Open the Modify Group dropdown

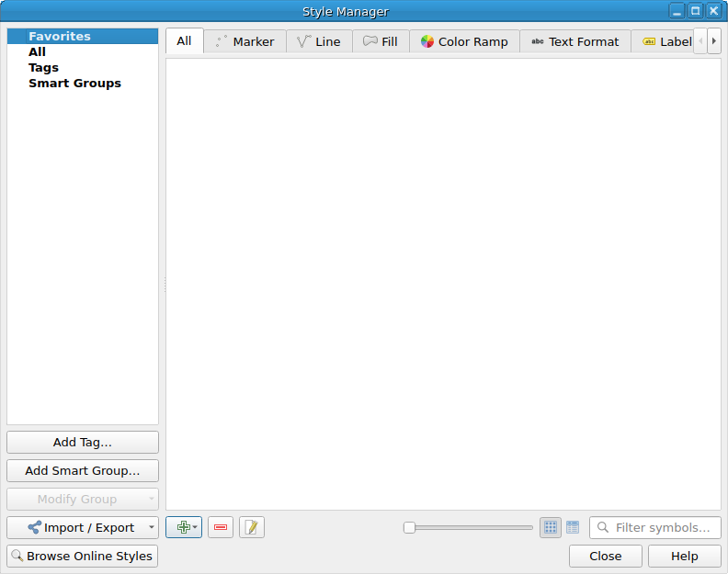[83, 499]
